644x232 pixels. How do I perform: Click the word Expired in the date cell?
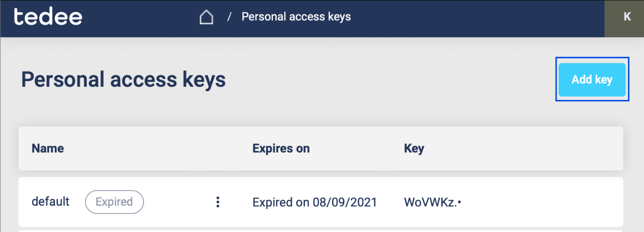click(x=273, y=202)
